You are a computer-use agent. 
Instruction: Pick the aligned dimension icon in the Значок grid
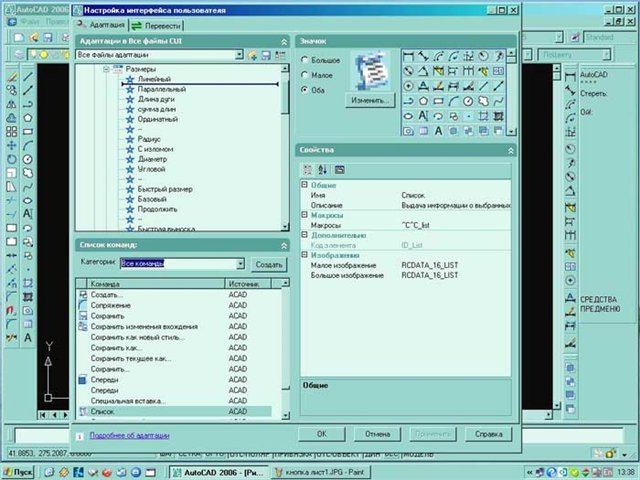point(423,56)
